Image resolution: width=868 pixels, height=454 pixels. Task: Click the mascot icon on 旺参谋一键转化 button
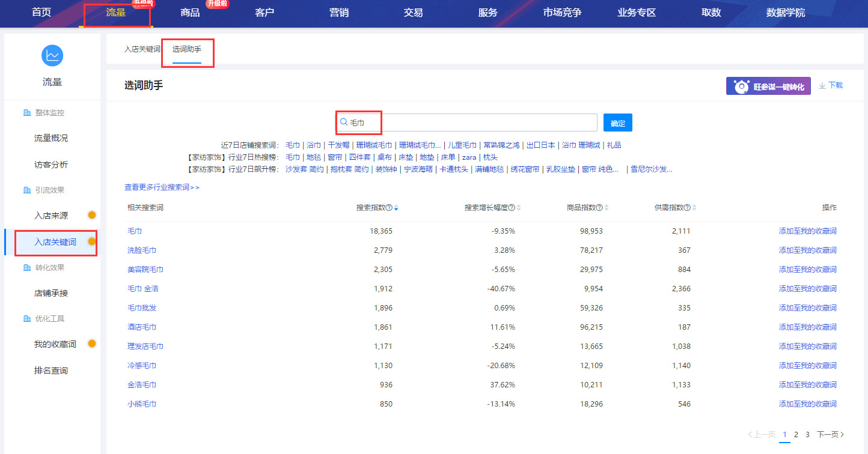click(742, 86)
